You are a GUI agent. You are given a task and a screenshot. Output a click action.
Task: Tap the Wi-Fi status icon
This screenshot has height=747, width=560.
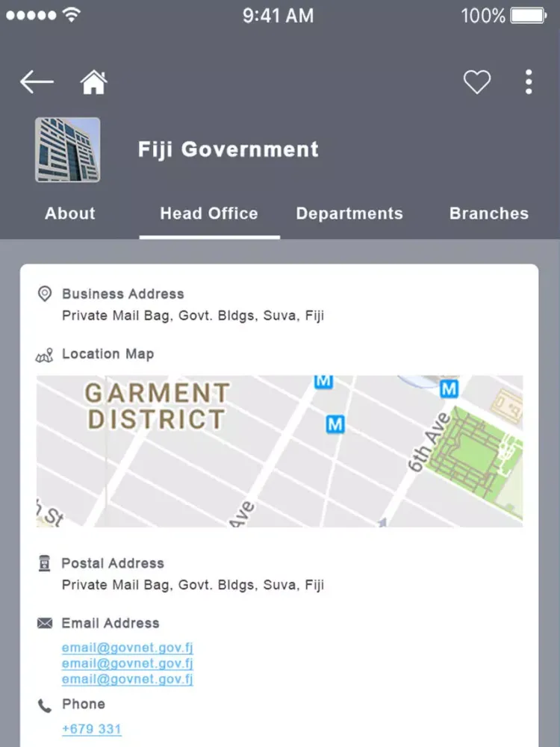click(x=72, y=15)
